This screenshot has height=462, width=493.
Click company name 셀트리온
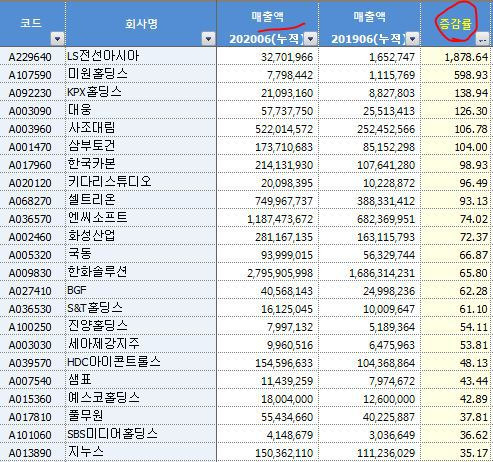[92, 199]
